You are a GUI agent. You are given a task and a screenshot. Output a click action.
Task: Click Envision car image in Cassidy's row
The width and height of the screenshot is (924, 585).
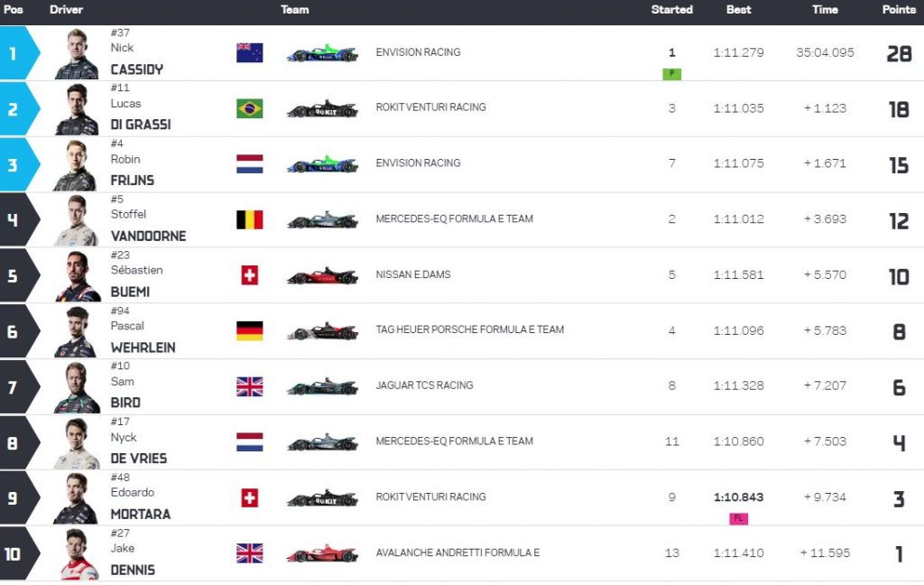point(322,53)
